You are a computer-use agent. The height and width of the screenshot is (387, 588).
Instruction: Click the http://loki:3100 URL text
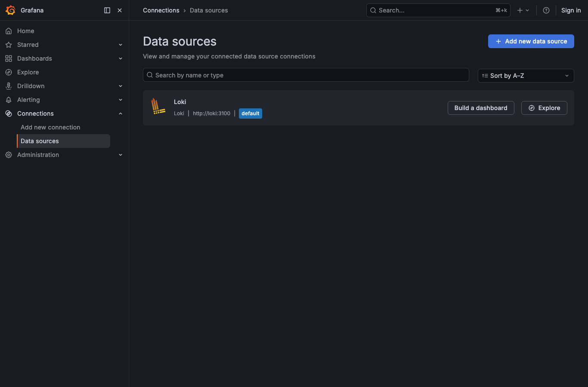pos(211,114)
